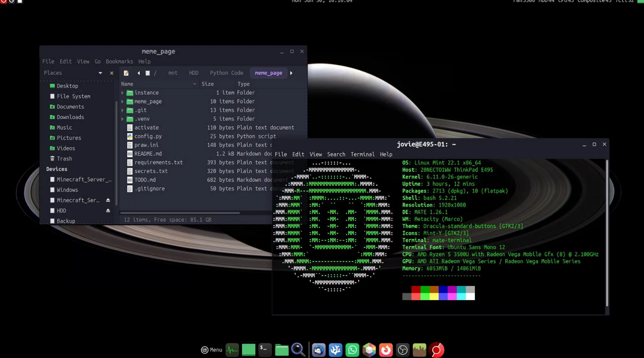Expand the instance folder tree row
644x358 pixels.
pyautogui.click(x=122, y=93)
